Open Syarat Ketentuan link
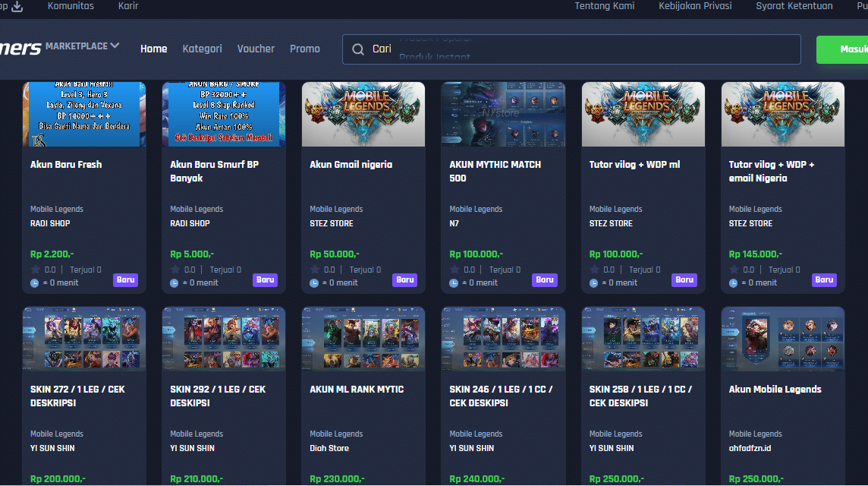Image resolution: width=868 pixels, height=486 pixels. point(794,6)
